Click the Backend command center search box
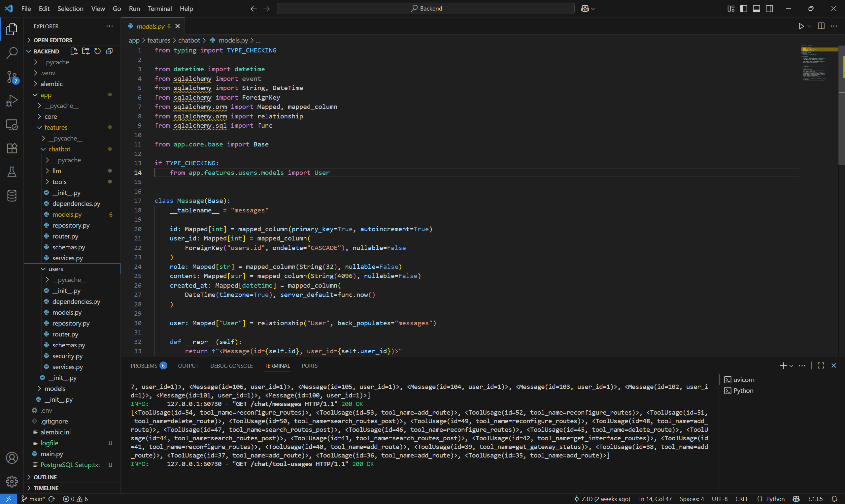This screenshot has width=845, height=504. tap(426, 9)
